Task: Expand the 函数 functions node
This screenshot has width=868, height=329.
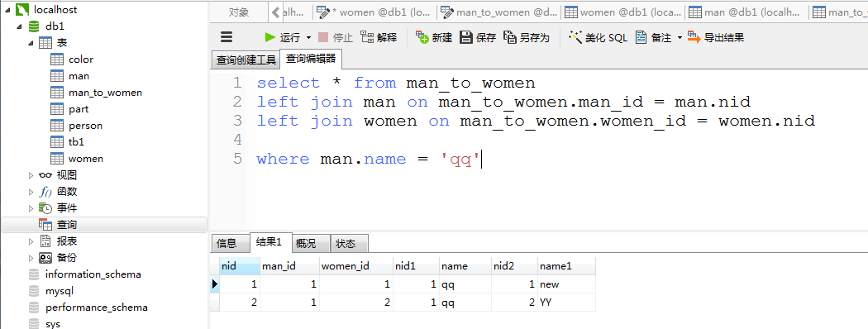Action: coord(31,193)
